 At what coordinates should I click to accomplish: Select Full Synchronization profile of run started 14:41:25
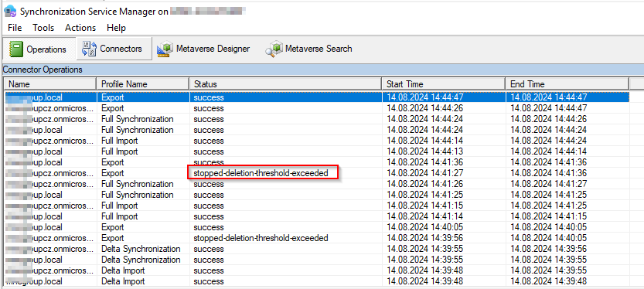pos(137,195)
